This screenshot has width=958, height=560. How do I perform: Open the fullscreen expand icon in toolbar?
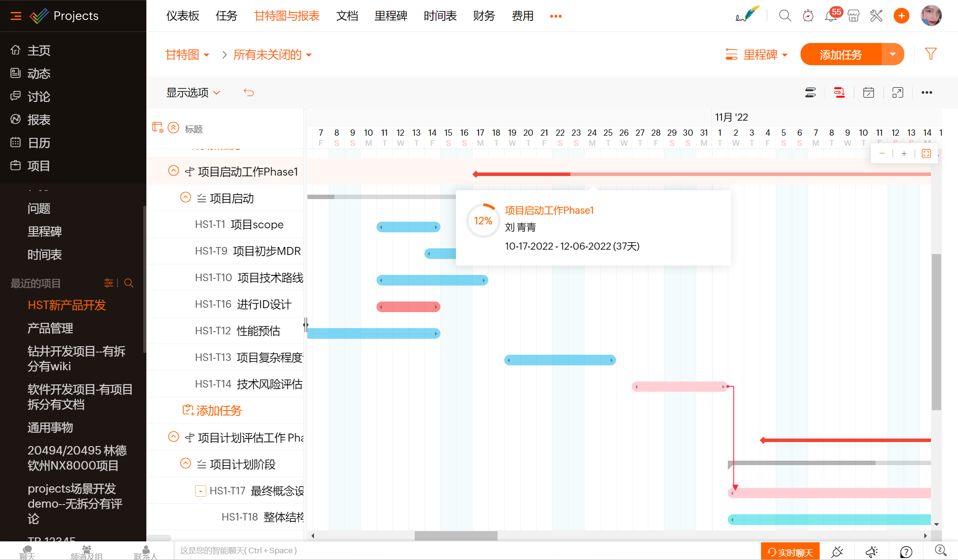pyautogui.click(x=898, y=93)
